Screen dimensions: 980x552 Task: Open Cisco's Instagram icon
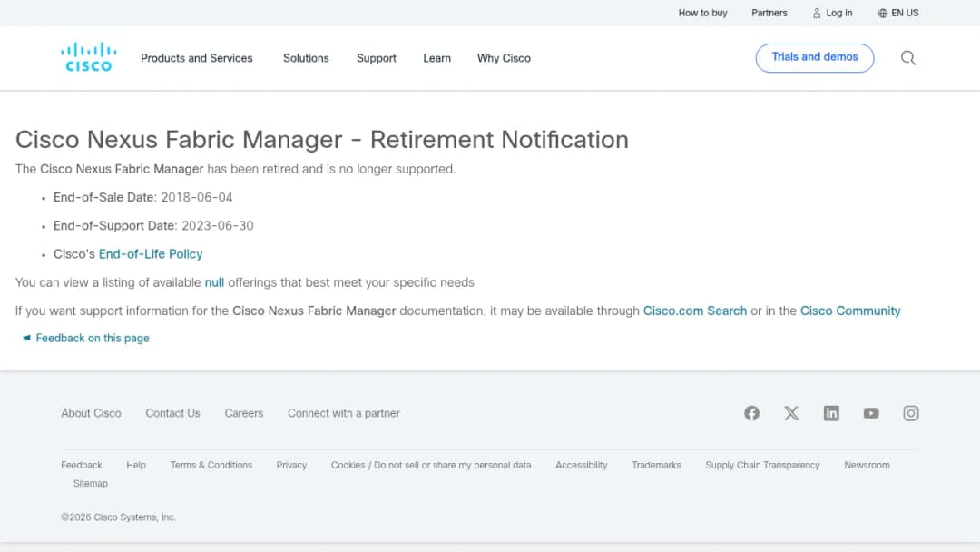pyautogui.click(x=911, y=413)
